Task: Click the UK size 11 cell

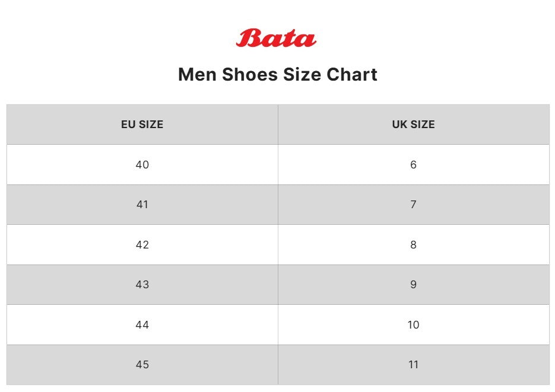Action: click(413, 365)
